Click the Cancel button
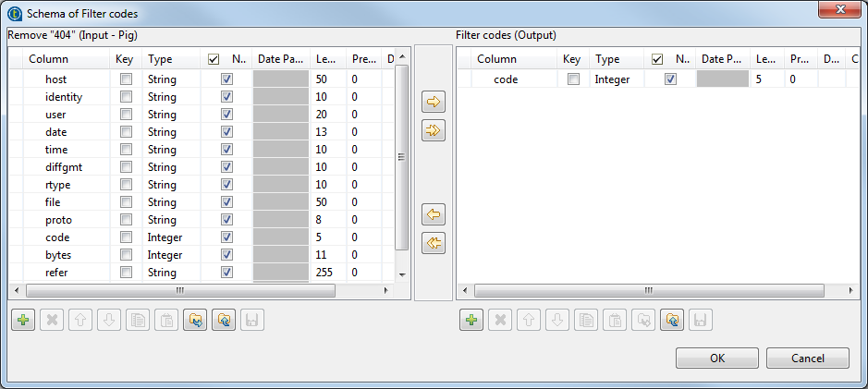Screen dimensions: 868x389 point(808,358)
